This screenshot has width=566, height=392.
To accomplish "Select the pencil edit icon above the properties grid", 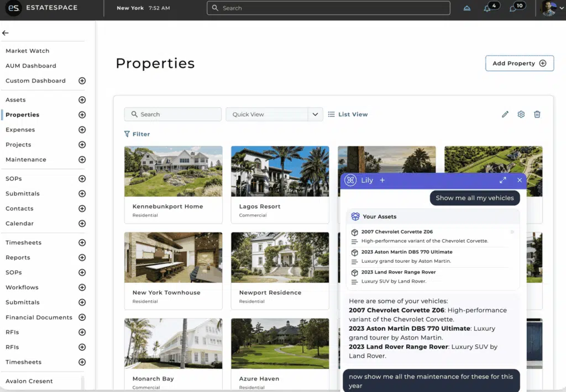I will coord(505,114).
